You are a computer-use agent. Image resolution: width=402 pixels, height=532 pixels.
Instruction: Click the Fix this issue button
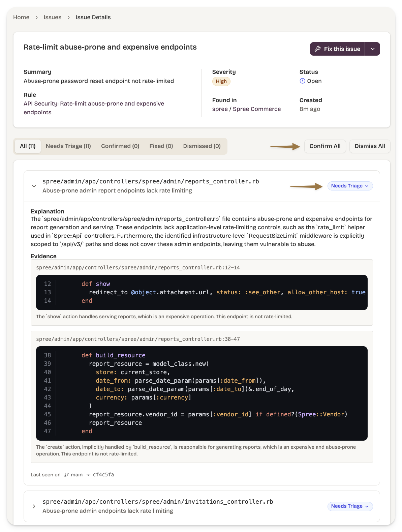pyautogui.click(x=337, y=49)
